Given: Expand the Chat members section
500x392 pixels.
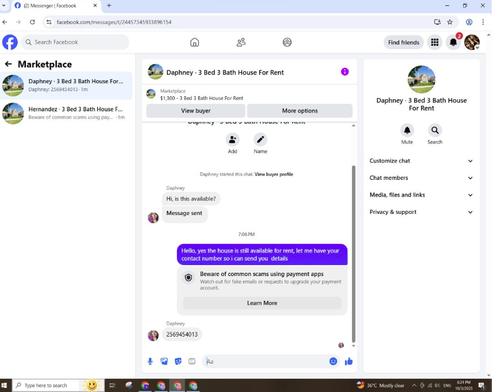Looking at the screenshot, I should (x=421, y=178).
